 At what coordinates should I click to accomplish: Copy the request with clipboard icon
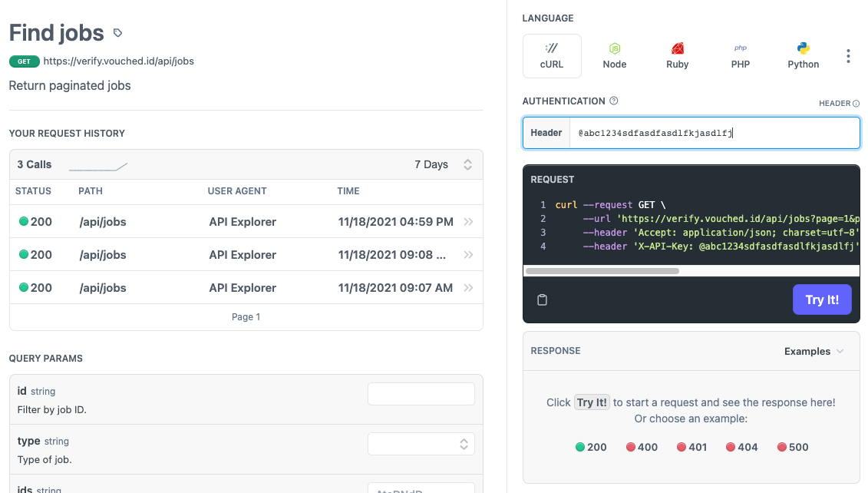pyautogui.click(x=542, y=299)
